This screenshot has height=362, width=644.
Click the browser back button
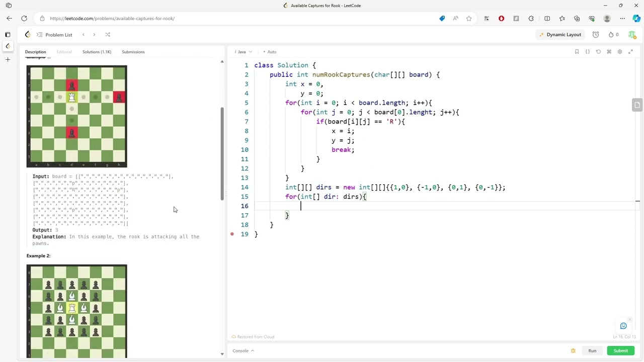click(9, 19)
